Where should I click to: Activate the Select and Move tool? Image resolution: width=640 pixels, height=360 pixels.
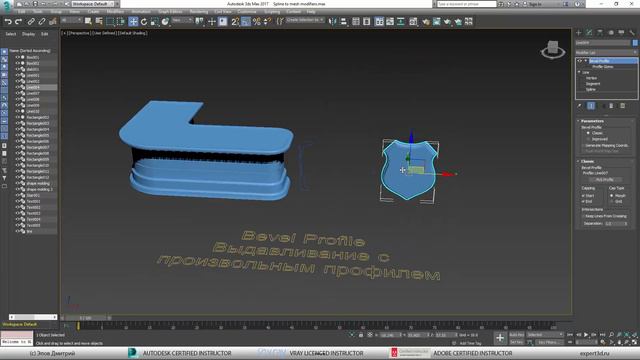(x=133, y=22)
